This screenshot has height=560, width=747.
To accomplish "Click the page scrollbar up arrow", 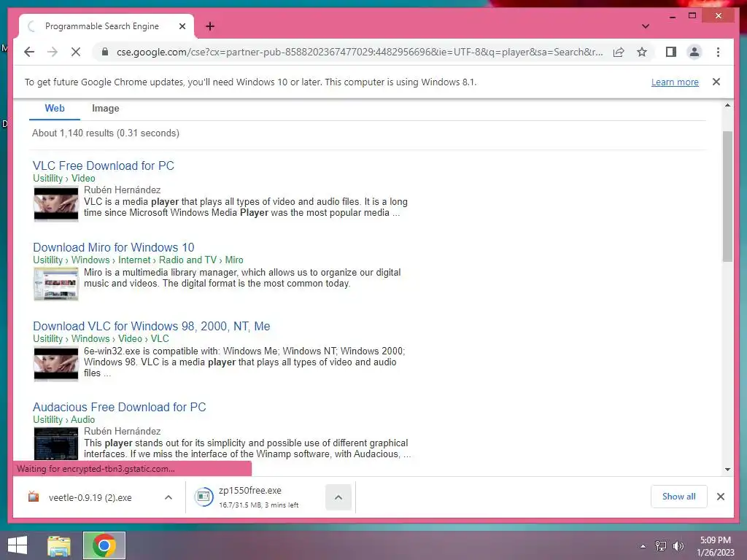I will [727, 105].
